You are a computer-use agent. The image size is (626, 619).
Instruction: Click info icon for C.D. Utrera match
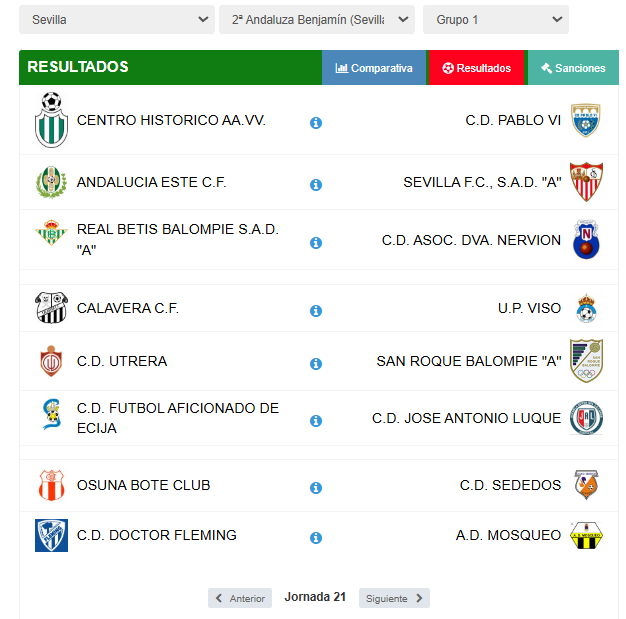(x=316, y=363)
